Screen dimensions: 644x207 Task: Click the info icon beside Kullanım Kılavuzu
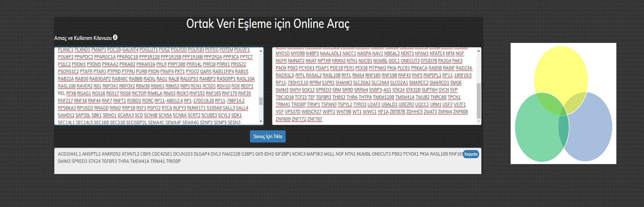[116, 38]
